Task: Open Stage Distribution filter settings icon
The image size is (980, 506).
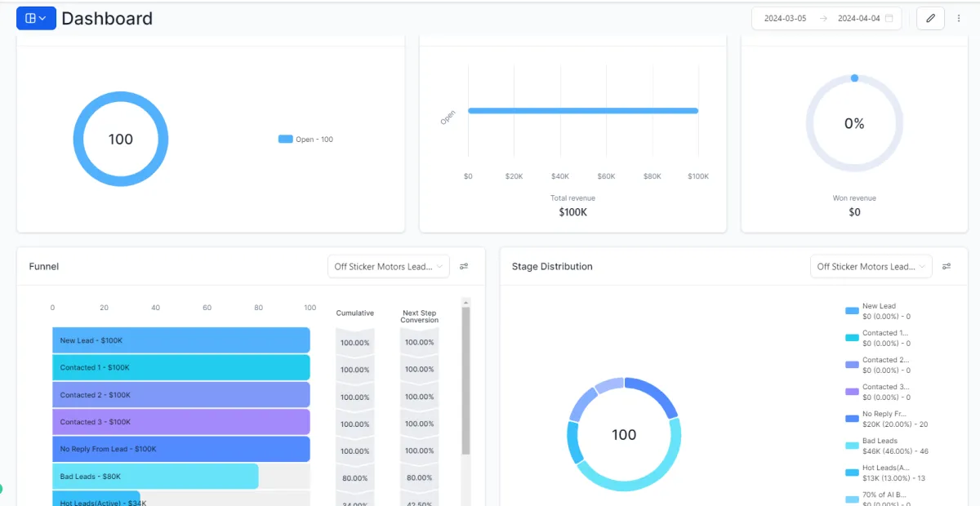Action: coord(947,266)
